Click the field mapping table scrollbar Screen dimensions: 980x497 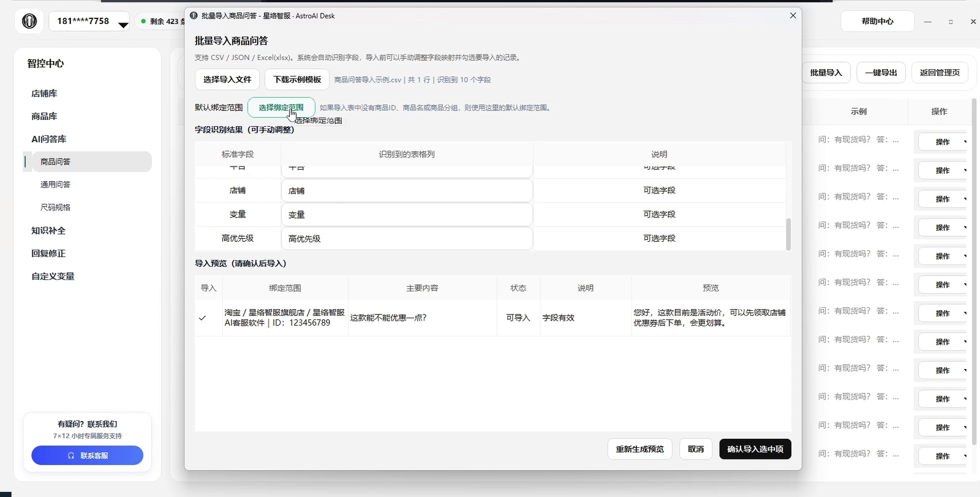tap(788, 234)
